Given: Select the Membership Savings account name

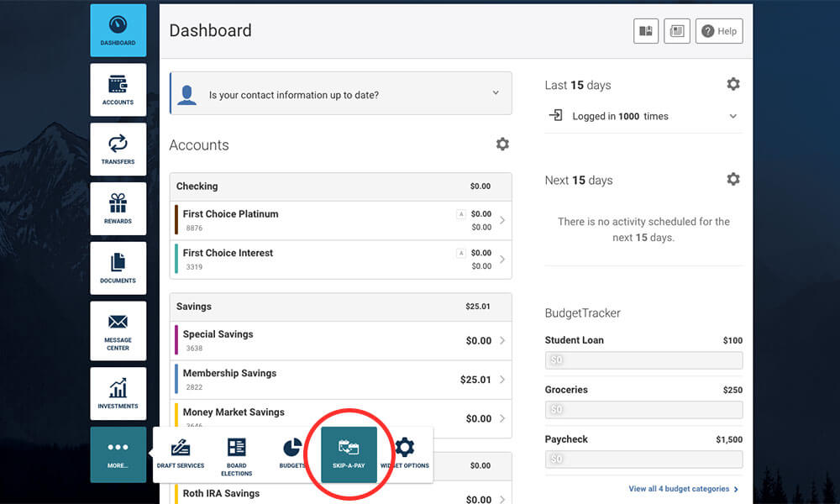Looking at the screenshot, I should 230,373.
